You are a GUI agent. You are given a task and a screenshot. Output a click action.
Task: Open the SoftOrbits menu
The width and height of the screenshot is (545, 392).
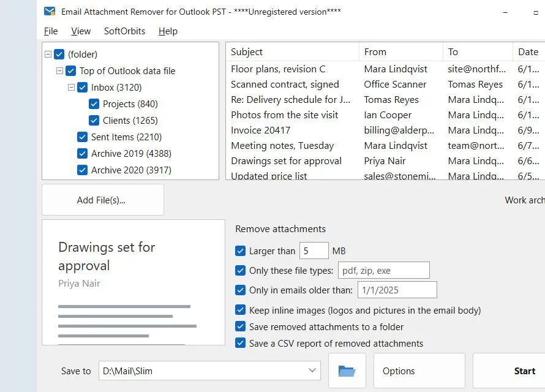pyautogui.click(x=124, y=31)
